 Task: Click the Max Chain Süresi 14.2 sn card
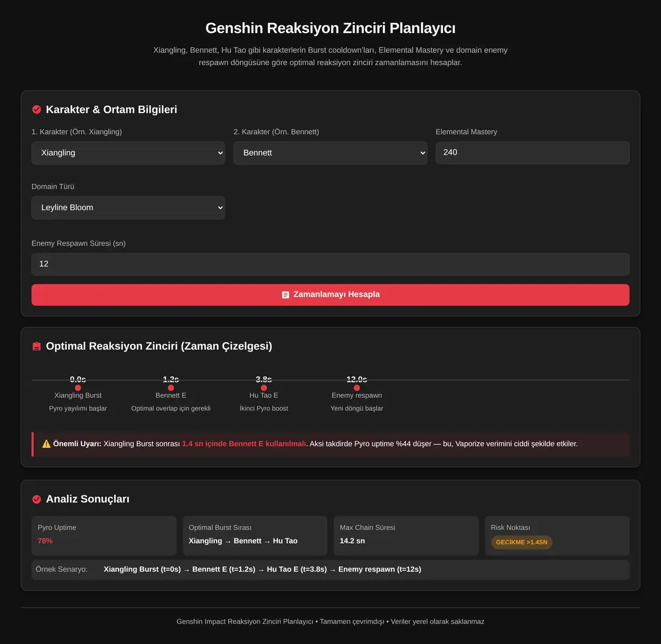point(406,535)
